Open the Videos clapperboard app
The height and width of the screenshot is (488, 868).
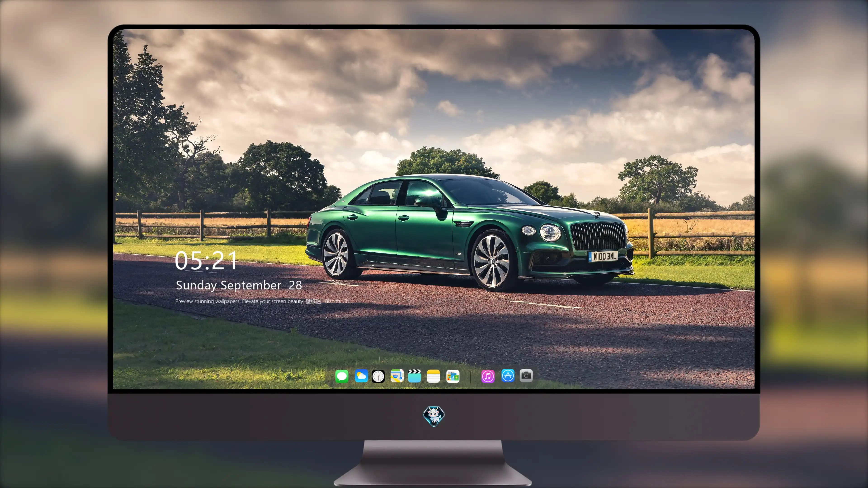pyautogui.click(x=415, y=376)
